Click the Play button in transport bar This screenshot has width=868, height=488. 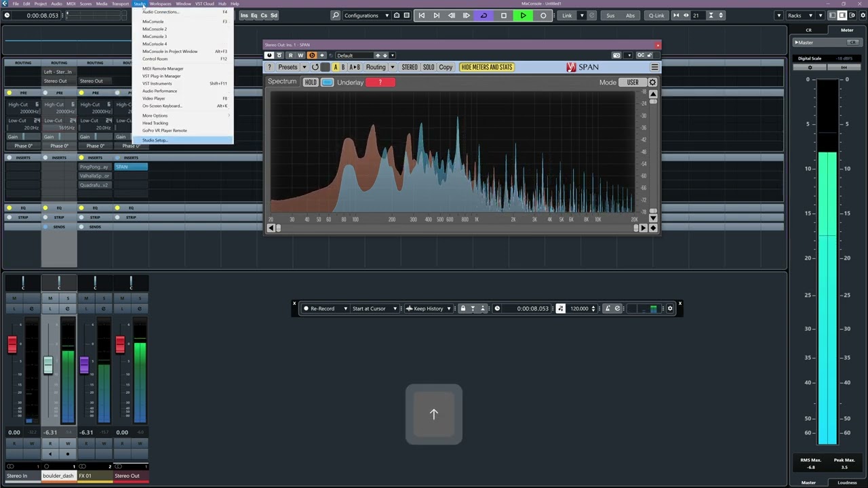click(523, 15)
